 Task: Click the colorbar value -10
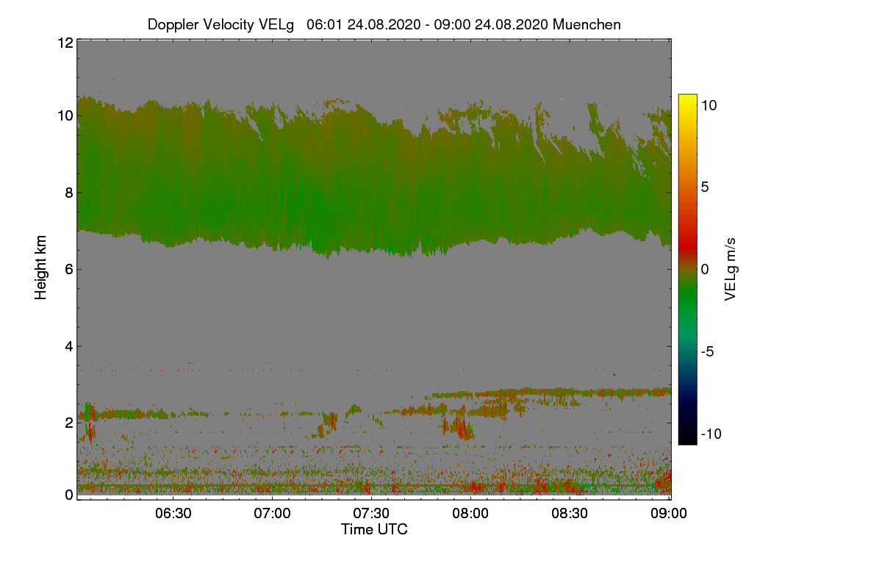[711, 434]
